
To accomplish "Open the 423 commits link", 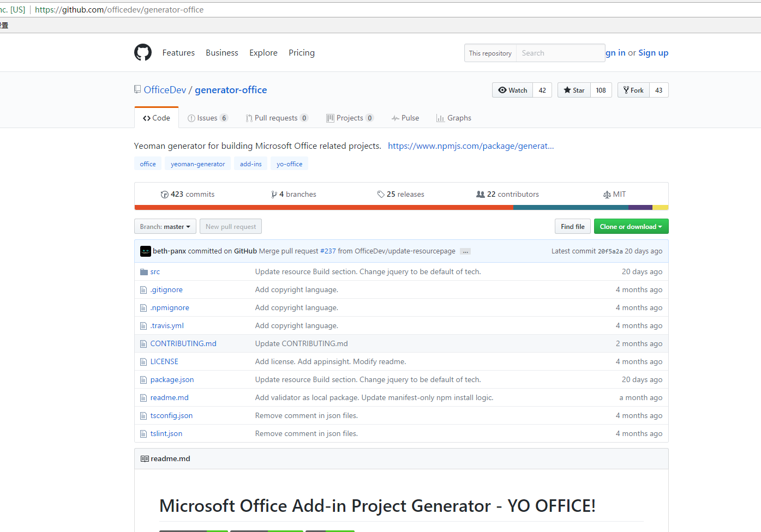I will pyautogui.click(x=187, y=195).
